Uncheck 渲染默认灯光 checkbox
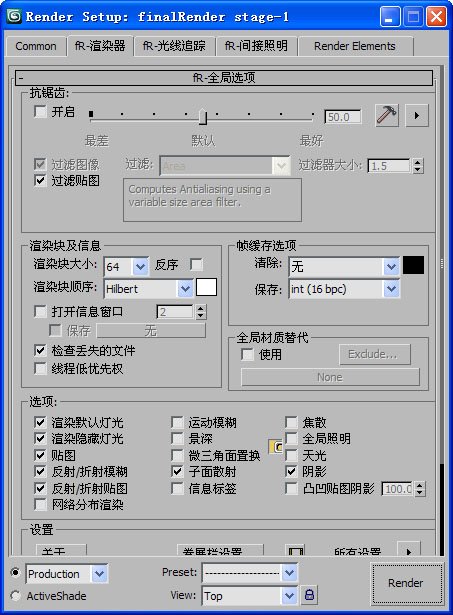The height and width of the screenshot is (615, 453). tap(40, 422)
